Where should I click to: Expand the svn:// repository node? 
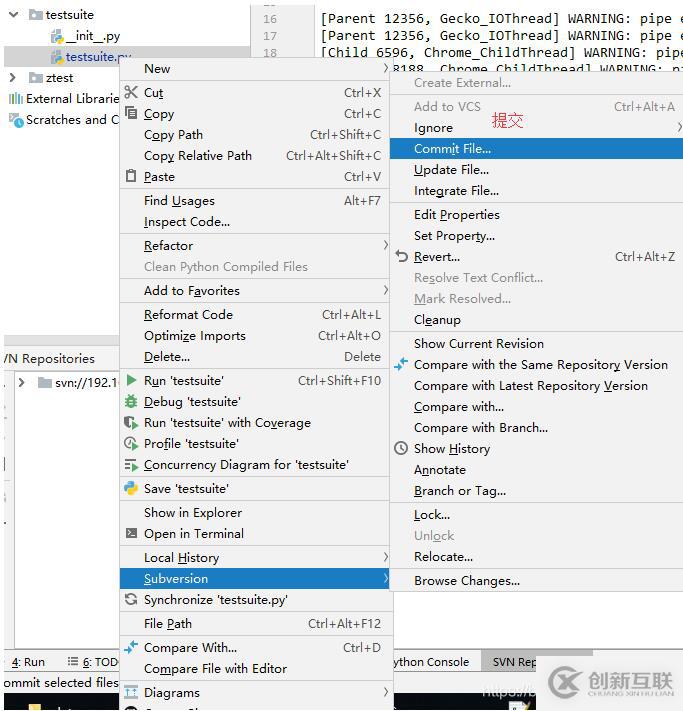pos(21,383)
